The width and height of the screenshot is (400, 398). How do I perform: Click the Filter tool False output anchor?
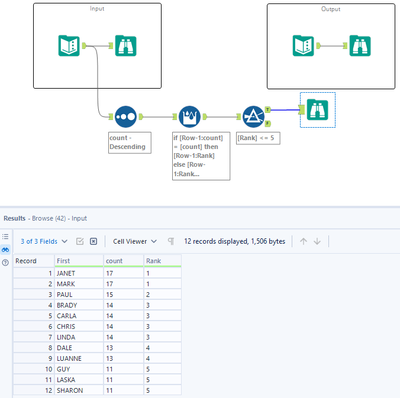coord(268,124)
